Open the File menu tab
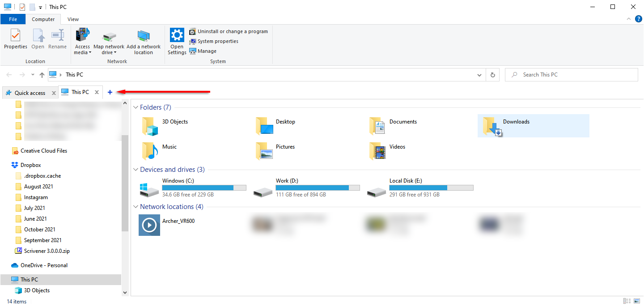Viewport: 644px width, 307px height. [13, 19]
